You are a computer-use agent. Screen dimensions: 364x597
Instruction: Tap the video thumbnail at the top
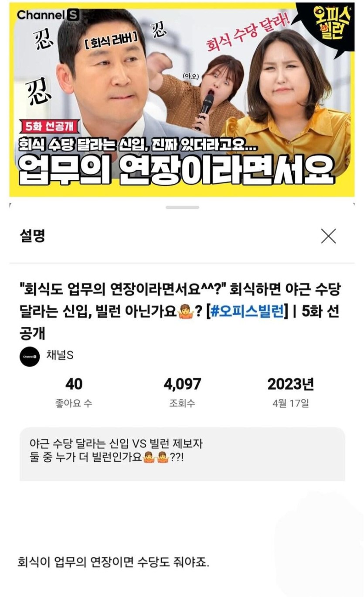[x=182, y=99]
